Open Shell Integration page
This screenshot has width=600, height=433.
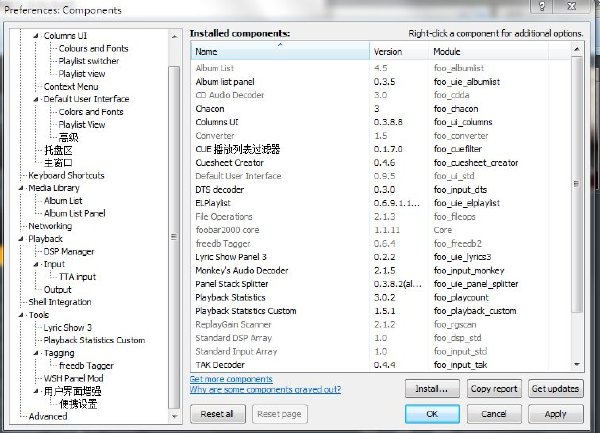(60, 302)
